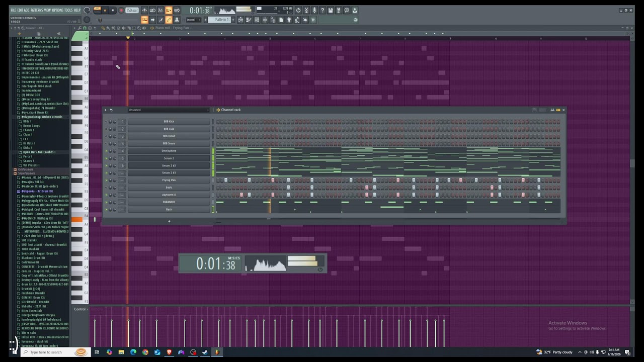644x362 pixels.
Task: Open the metronome icon in the toolbar
Action: (x=144, y=10)
